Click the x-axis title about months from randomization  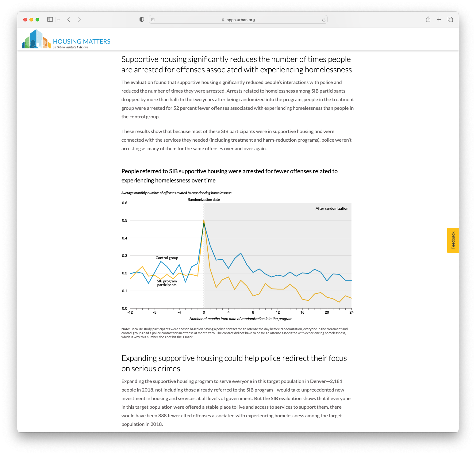coord(241,319)
